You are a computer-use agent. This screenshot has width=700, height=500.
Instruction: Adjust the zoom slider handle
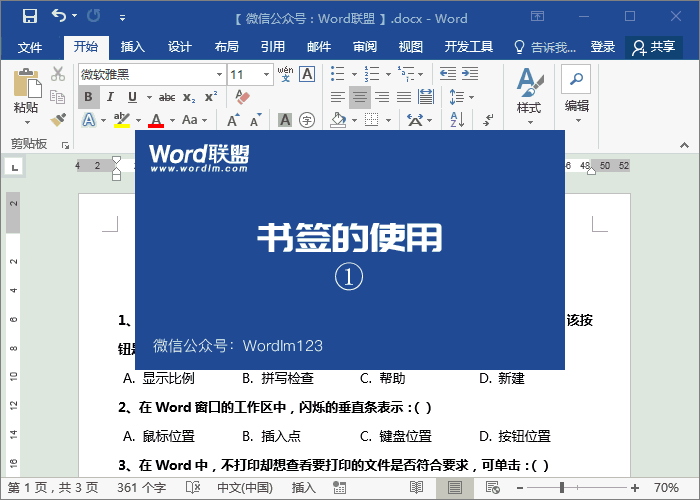[x=562, y=488]
